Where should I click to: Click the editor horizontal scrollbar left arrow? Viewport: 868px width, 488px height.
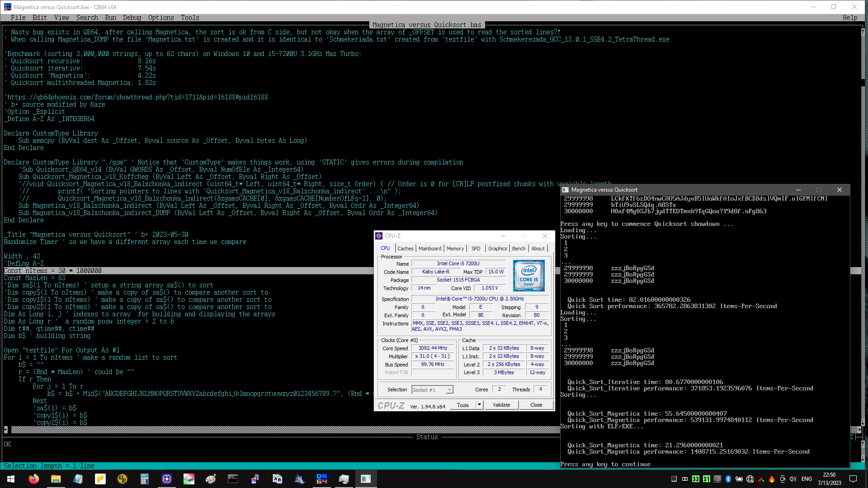pos(6,430)
